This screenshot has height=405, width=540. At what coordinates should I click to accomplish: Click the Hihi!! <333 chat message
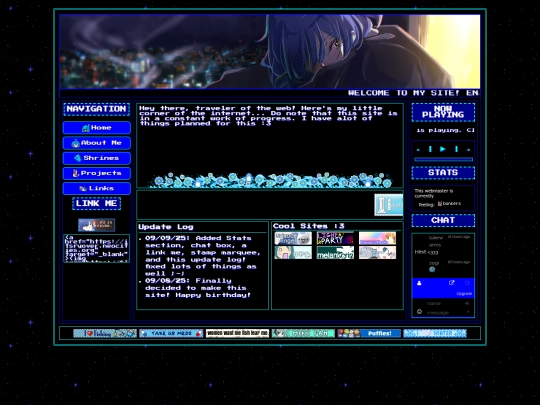tap(426, 252)
